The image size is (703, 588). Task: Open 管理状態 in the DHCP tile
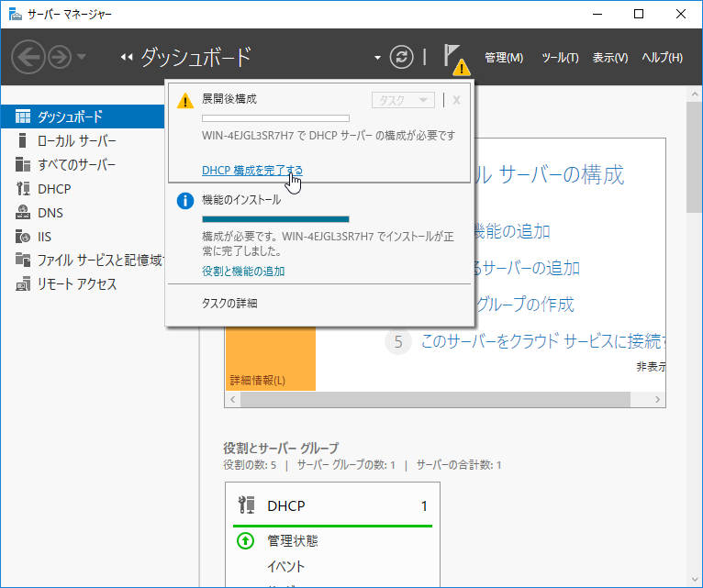click(293, 541)
